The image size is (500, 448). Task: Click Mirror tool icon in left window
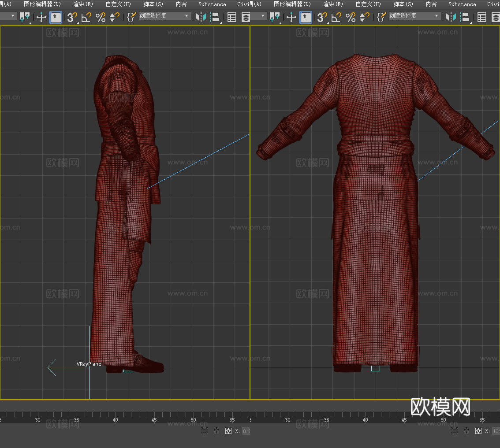[201, 17]
